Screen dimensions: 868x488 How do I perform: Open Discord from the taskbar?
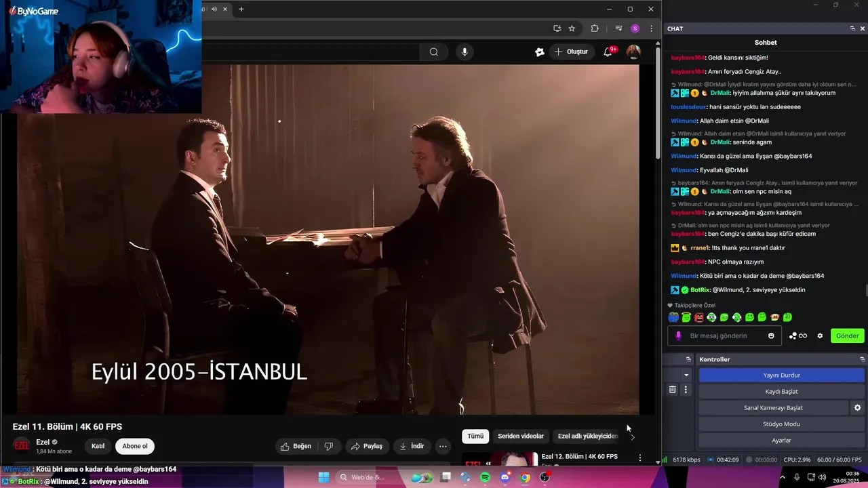pos(505,477)
